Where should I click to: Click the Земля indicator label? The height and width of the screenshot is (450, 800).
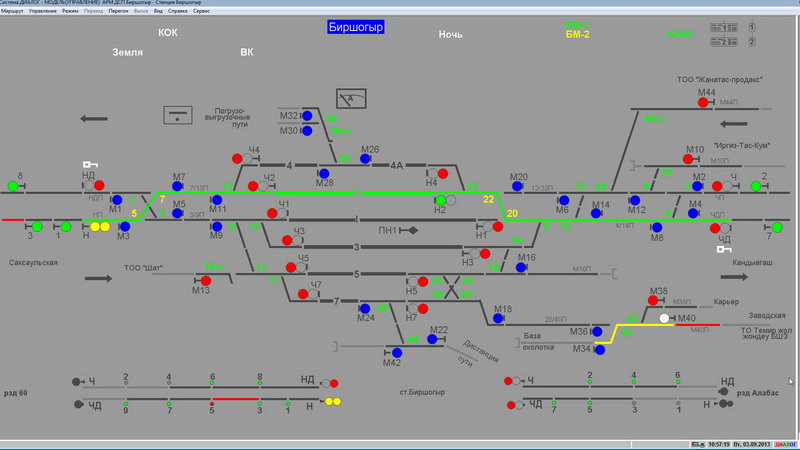pyautogui.click(x=128, y=52)
